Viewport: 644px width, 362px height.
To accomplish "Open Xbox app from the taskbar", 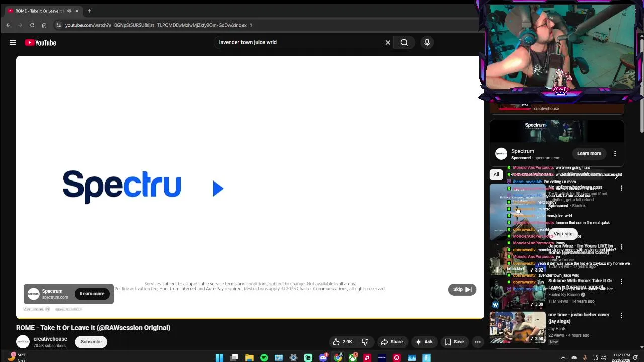I will pos(353,358).
